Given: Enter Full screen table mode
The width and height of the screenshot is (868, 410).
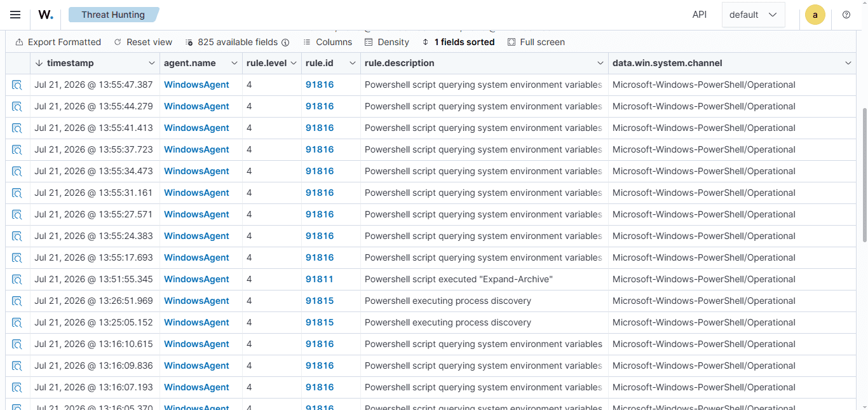Looking at the screenshot, I should [536, 42].
